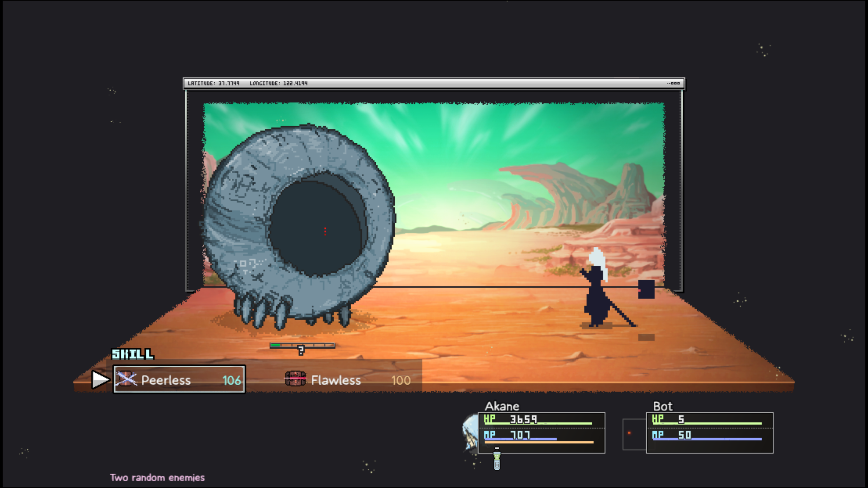Click the SKILL menu header
Image resolution: width=868 pixels, height=488 pixels.
pos(133,354)
